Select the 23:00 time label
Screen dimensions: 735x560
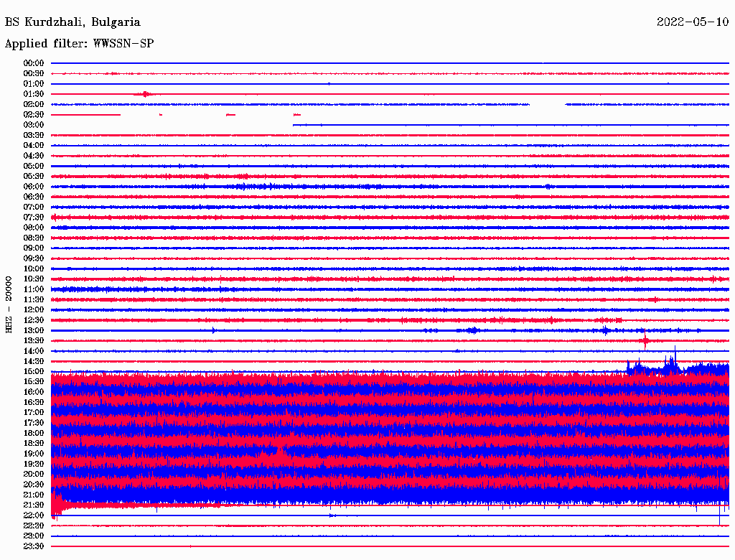(x=34, y=536)
